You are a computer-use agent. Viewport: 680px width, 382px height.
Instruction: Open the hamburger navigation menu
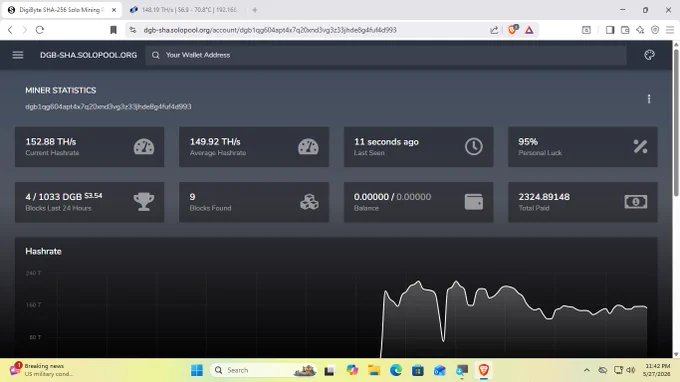point(18,55)
